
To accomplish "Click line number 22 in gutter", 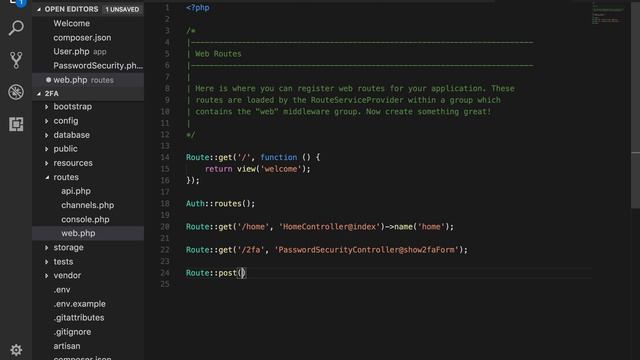I will click(164, 249).
